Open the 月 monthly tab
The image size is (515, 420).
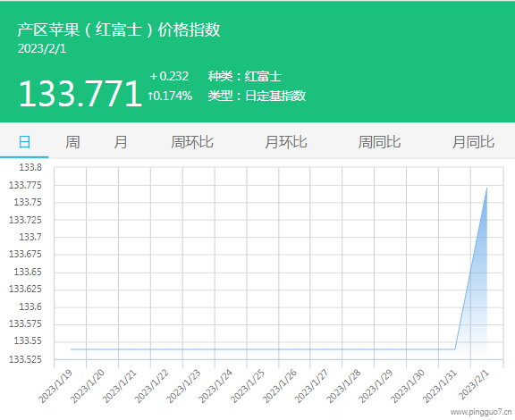click(121, 142)
